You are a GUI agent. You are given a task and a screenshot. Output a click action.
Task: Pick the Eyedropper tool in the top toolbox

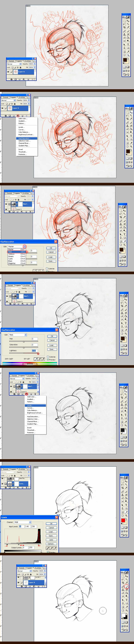point(128,52)
